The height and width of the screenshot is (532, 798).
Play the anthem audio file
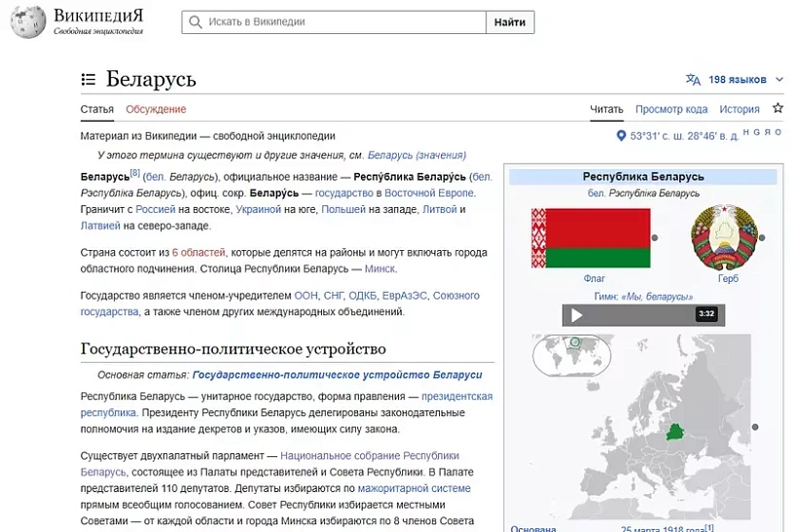577,314
